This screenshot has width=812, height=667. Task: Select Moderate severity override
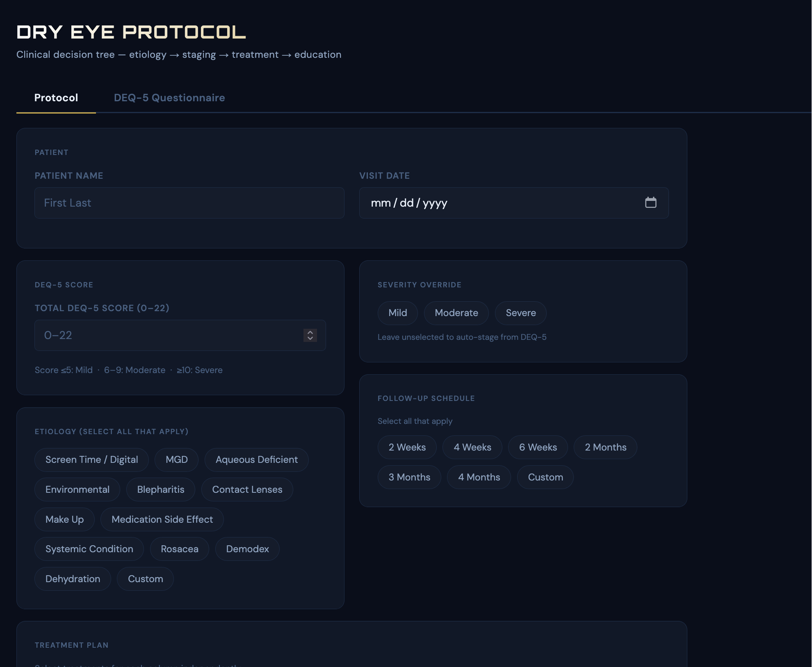pyautogui.click(x=456, y=313)
